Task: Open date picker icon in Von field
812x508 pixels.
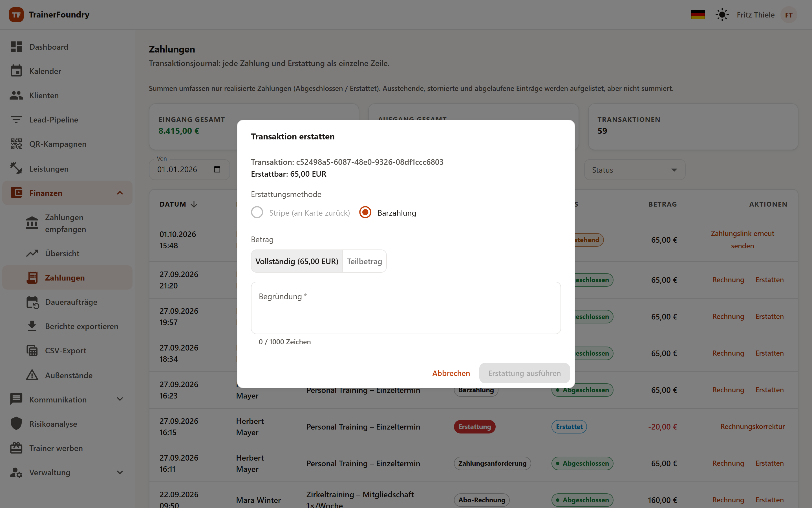Action: (x=217, y=169)
